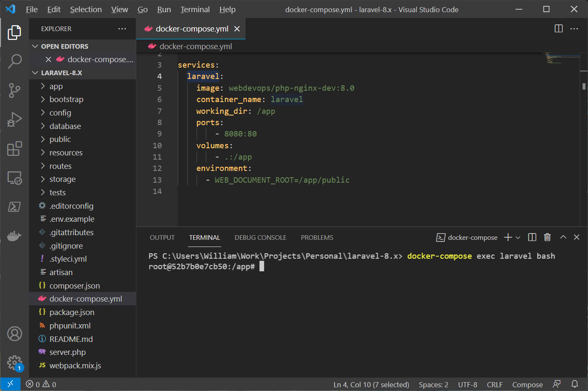
Task: Open the Manage gear icon
Action: tap(14, 362)
